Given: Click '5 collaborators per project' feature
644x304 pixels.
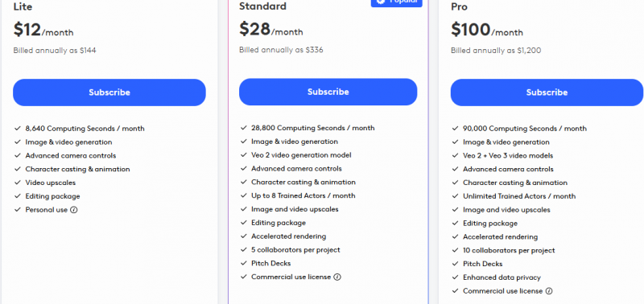Looking at the screenshot, I should pyautogui.click(x=295, y=250).
